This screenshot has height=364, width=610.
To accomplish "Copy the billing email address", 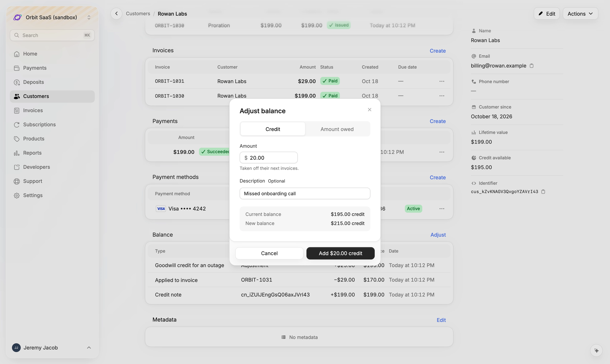I will click(x=531, y=66).
